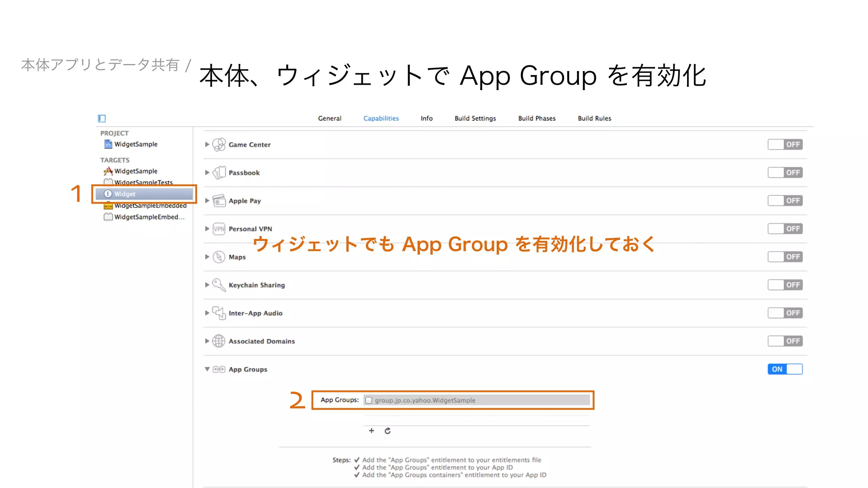
Task: Click the Apple Pay card icon
Action: click(219, 200)
